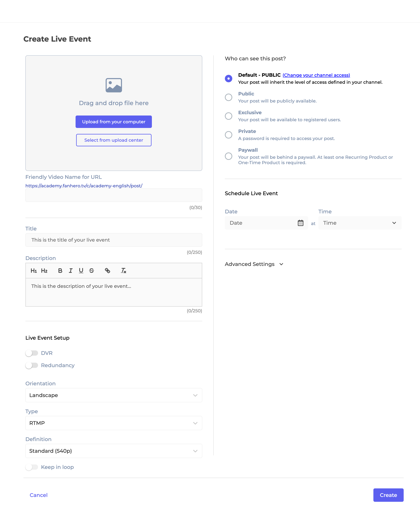The image size is (420, 517).
Task: Click the Create button
Action: point(388,495)
